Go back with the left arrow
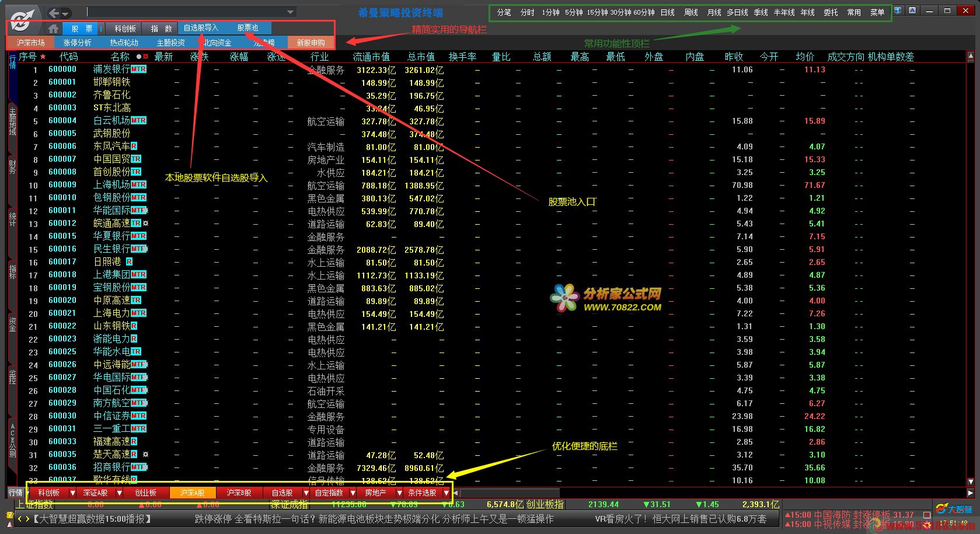 point(54,13)
